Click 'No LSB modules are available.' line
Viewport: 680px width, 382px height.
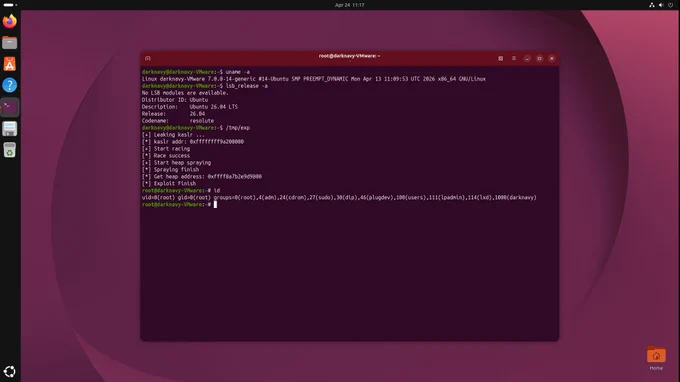coord(185,93)
